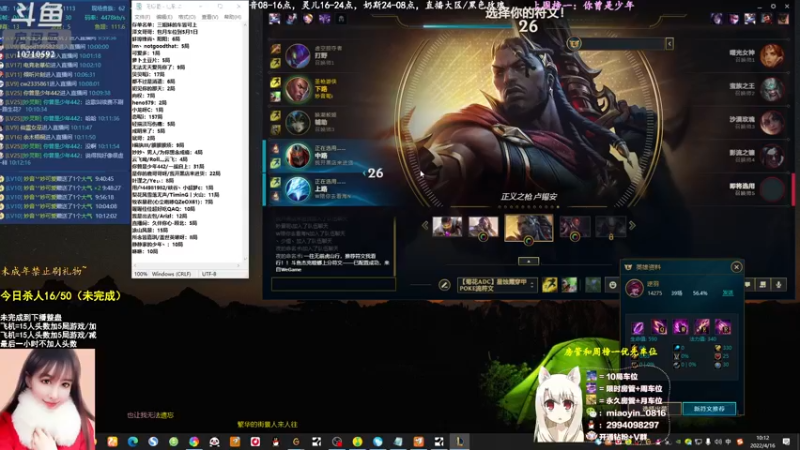The width and height of the screenshot is (800, 450).
Task: Click the owl filter icon above splash art
Action: pos(574,44)
